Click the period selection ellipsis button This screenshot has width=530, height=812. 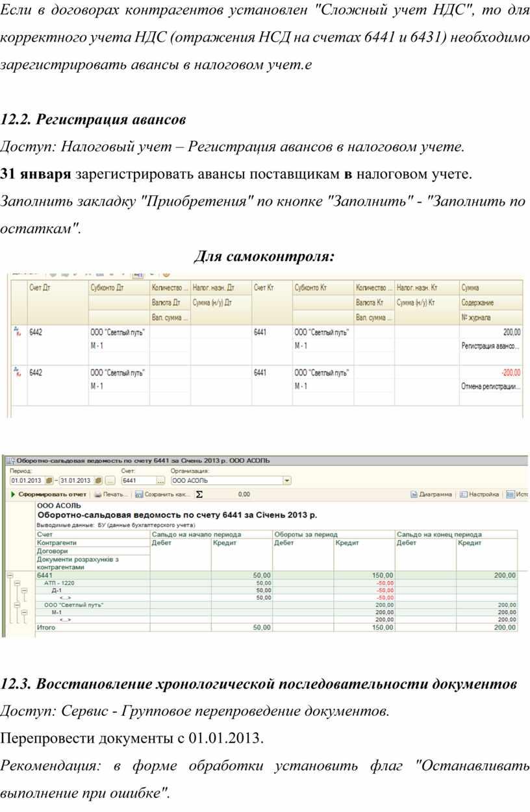click(110, 481)
